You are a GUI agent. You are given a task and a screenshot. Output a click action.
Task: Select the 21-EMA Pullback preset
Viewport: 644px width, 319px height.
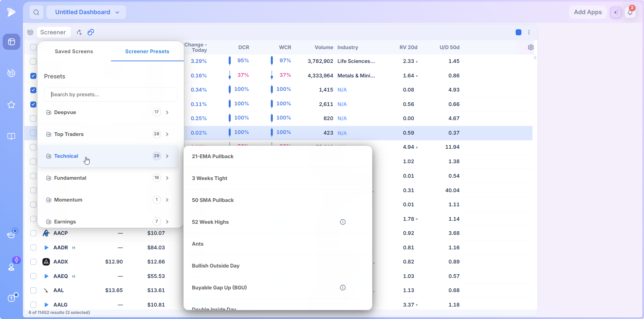point(275,156)
